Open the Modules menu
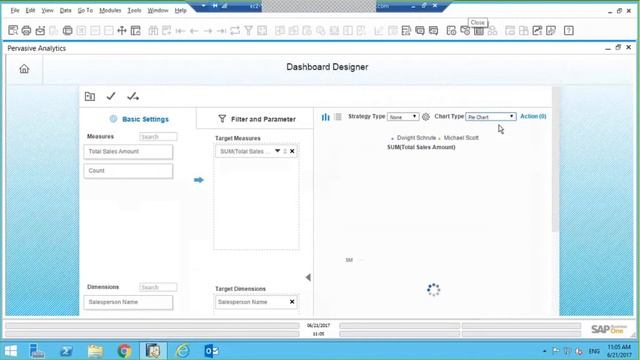Viewport: 640px width, 360px height. point(110,10)
